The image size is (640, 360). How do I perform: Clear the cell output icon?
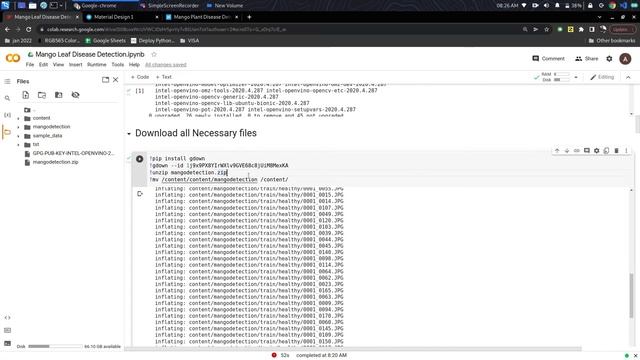click(140, 194)
